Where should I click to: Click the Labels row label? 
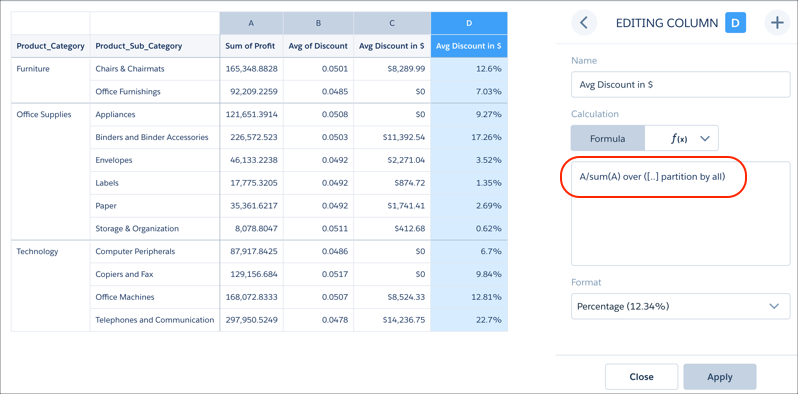pos(107,183)
